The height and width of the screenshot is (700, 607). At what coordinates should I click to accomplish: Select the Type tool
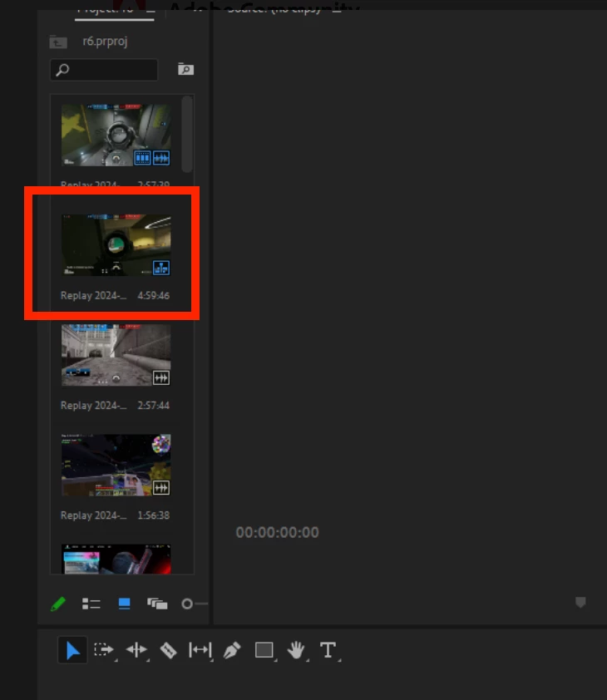328,650
